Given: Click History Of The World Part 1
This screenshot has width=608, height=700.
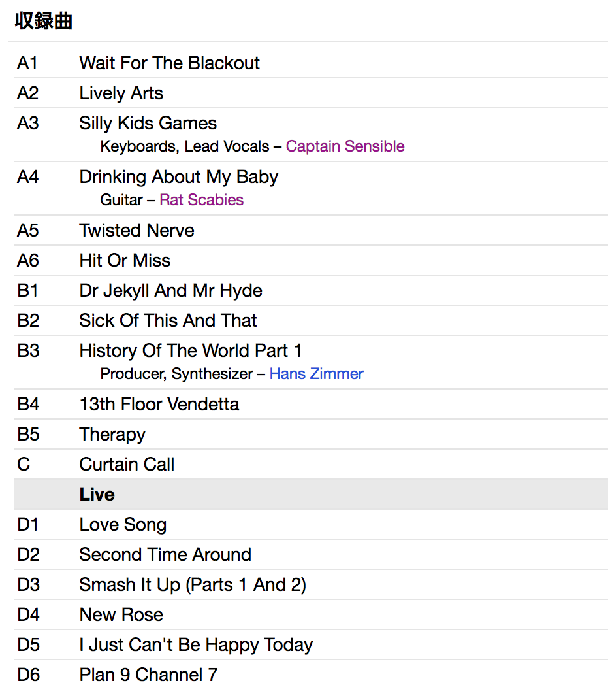Looking at the screenshot, I should (190, 350).
